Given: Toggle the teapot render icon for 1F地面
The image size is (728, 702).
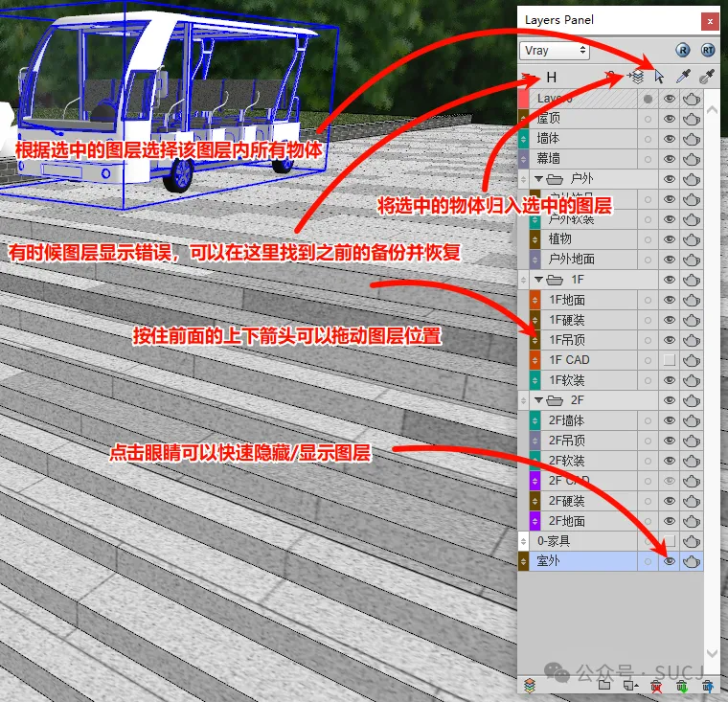Looking at the screenshot, I should [x=692, y=300].
